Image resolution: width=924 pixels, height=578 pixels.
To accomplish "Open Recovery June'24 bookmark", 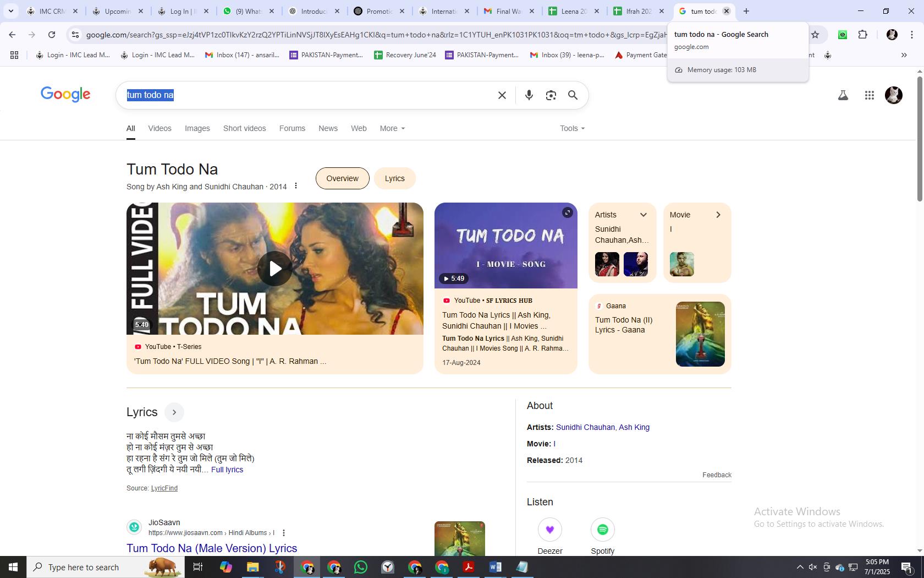I will tap(405, 55).
